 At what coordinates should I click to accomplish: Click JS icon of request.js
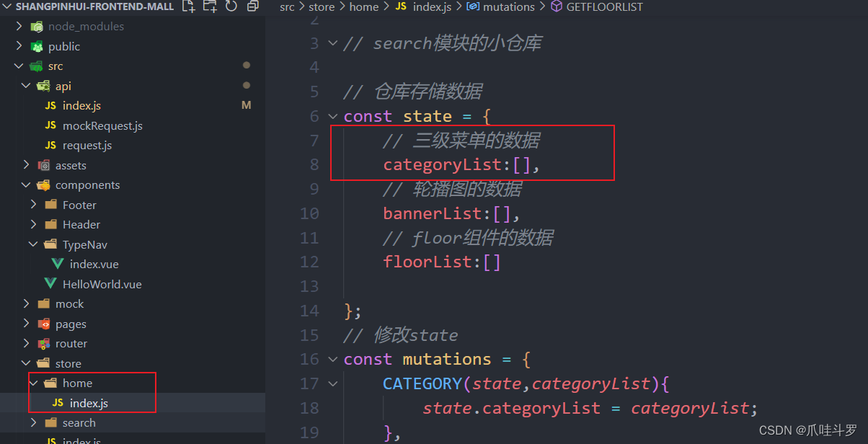tap(50, 146)
